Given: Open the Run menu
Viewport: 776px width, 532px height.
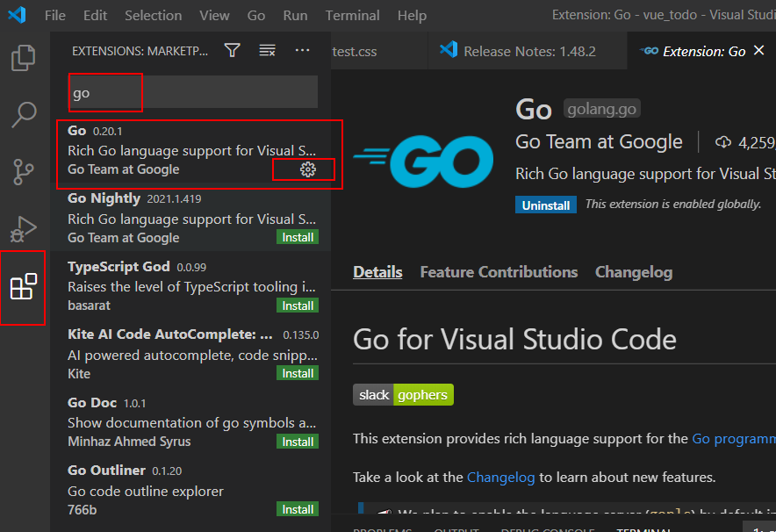Looking at the screenshot, I should pyautogui.click(x=295, y=15).
